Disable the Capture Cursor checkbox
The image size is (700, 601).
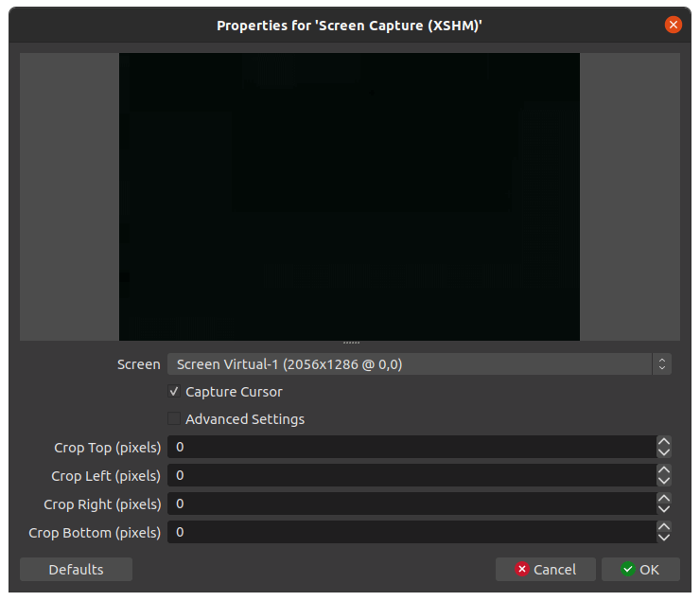(x=174, y=392)
